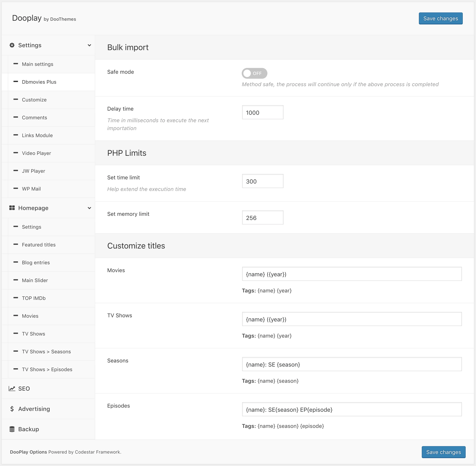Screen dimensions: 476x466
Task: Click inside the Delay time field
Action: [x=262, y=112]
